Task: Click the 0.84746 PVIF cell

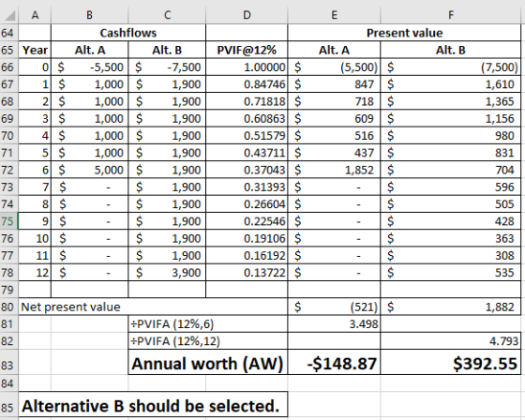Action: [247, 84]
